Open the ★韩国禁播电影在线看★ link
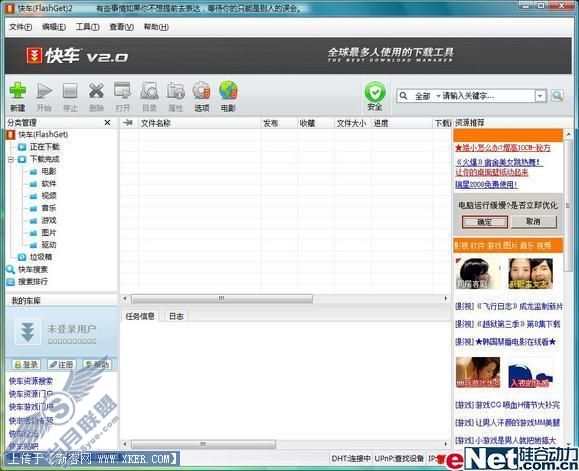Viewport: 579px width, 471px height. tap(506, 342)
